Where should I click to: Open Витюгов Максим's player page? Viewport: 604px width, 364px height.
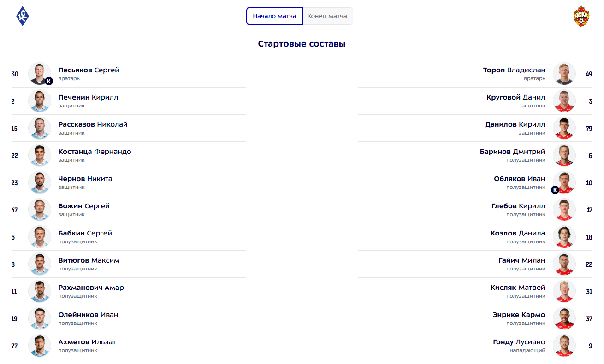(89, 260)
